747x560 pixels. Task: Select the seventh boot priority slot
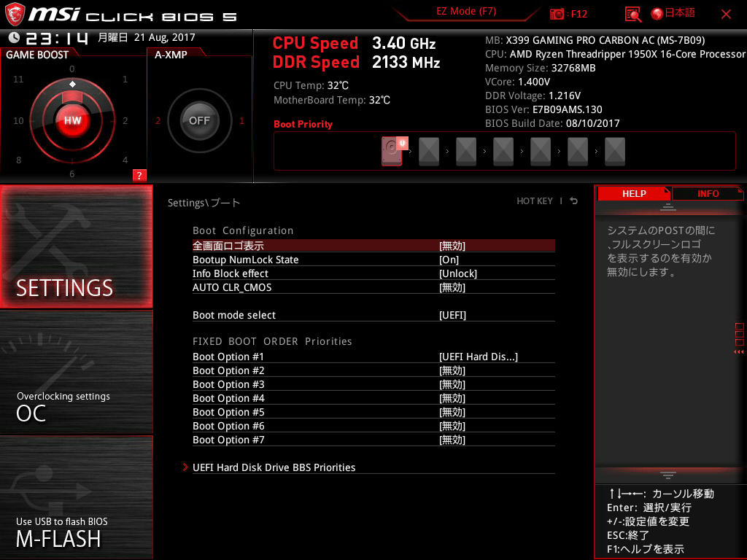tap(614, 152)
